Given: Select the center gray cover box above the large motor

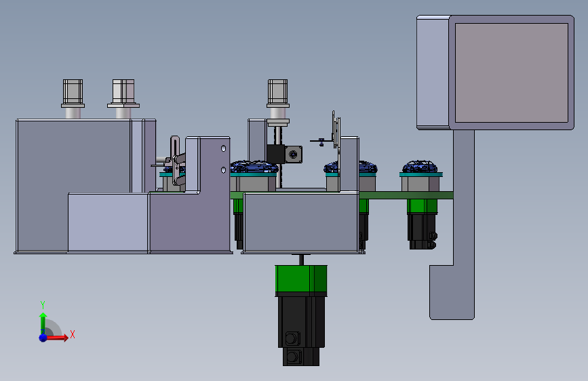Looking at the screenshot, I should coord(301,222).
